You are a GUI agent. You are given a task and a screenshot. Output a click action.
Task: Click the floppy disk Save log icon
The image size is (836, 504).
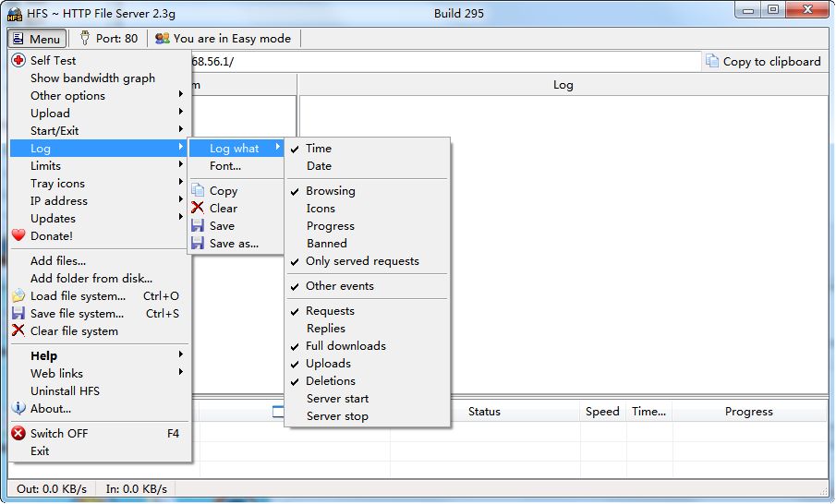(x=198, y=226)
